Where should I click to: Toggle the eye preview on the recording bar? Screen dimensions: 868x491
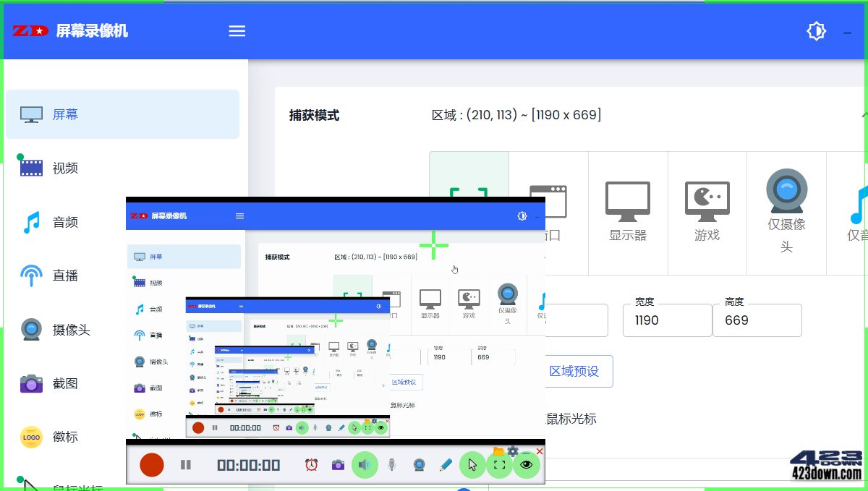[526, 465]
